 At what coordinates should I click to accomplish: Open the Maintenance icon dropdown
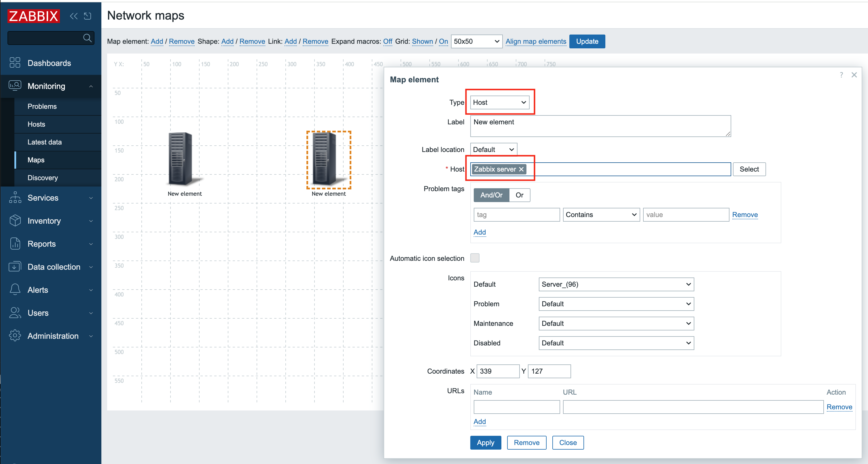click(x=616, y=323)
